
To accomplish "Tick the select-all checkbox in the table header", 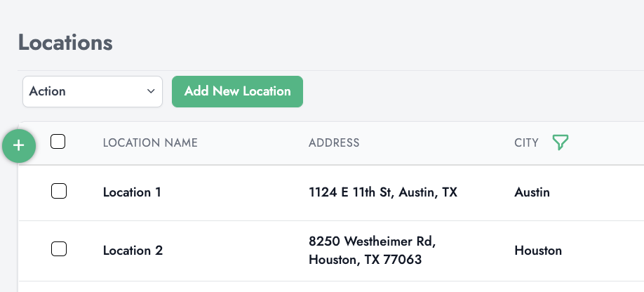I will 59,142.
